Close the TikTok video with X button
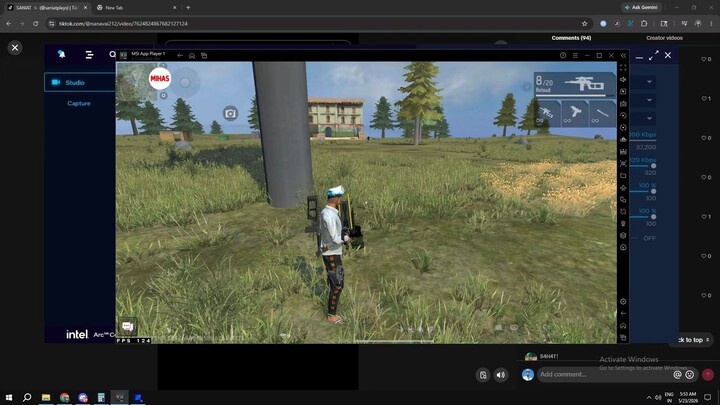 coord(15,48)
